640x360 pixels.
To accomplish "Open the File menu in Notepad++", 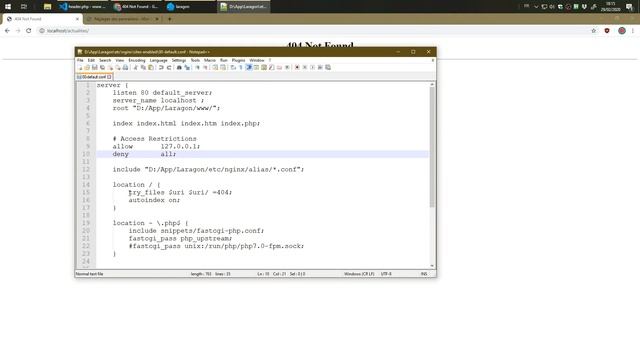I will click(80, 60).
